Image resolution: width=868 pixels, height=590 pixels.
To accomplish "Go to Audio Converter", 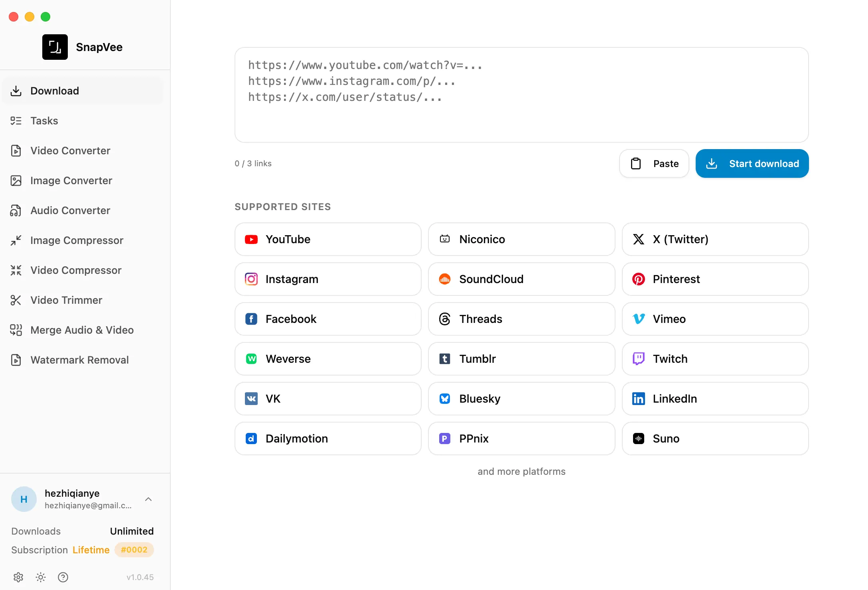I will click(x=83, y=210).
